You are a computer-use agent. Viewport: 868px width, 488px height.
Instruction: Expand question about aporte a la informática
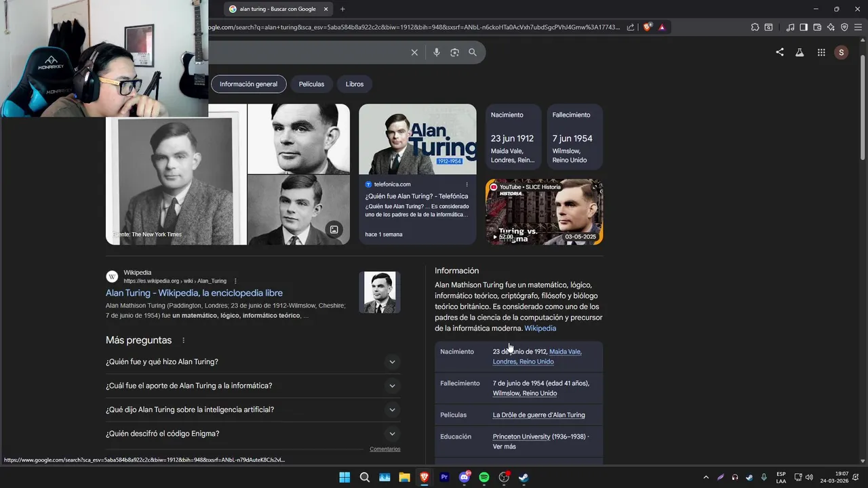coord(253,386)
